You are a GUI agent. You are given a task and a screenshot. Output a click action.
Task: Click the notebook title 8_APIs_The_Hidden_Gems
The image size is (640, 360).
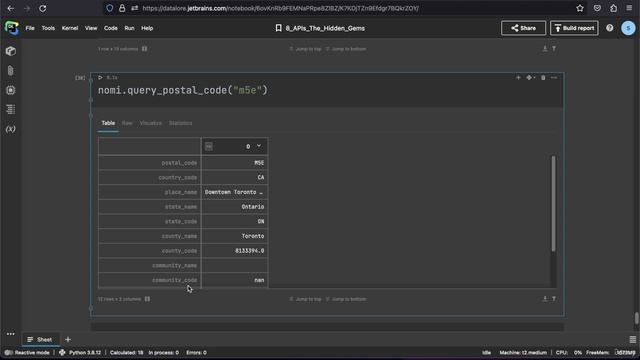pyautogui.click(x=325, y=28)
